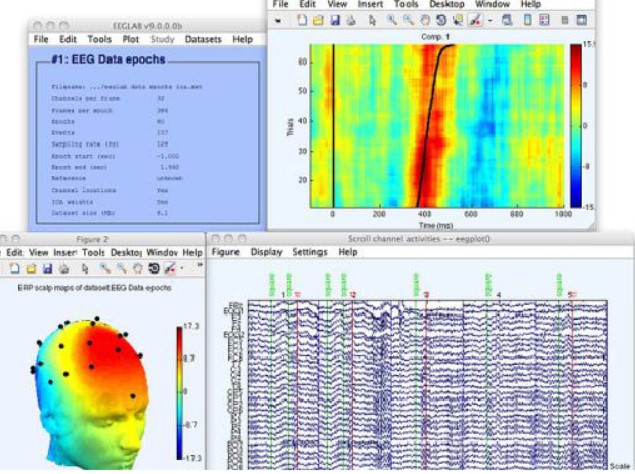Toggle Brush data tool in Comp. 1 window
Image resolution: width=635 pixels, height=474 pixels.
[x=475, y=20]
